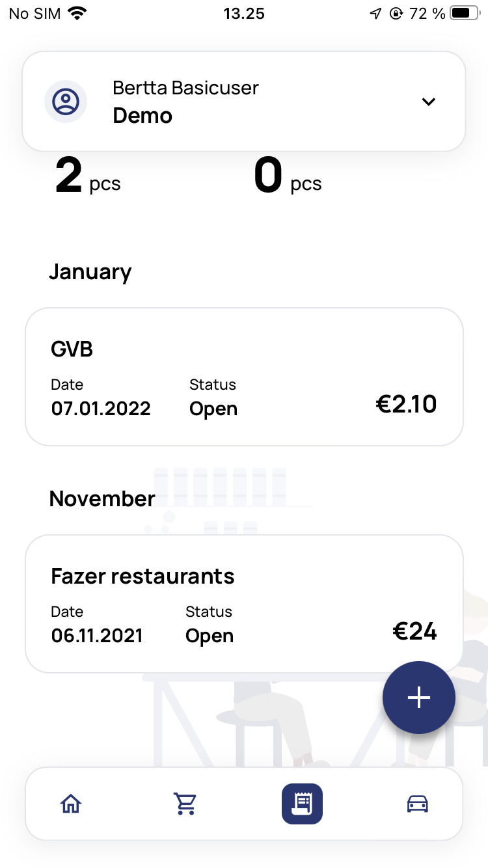Screen dimensions: 488x868
Task: Tap the January section header
Action: tap(90, 272)
